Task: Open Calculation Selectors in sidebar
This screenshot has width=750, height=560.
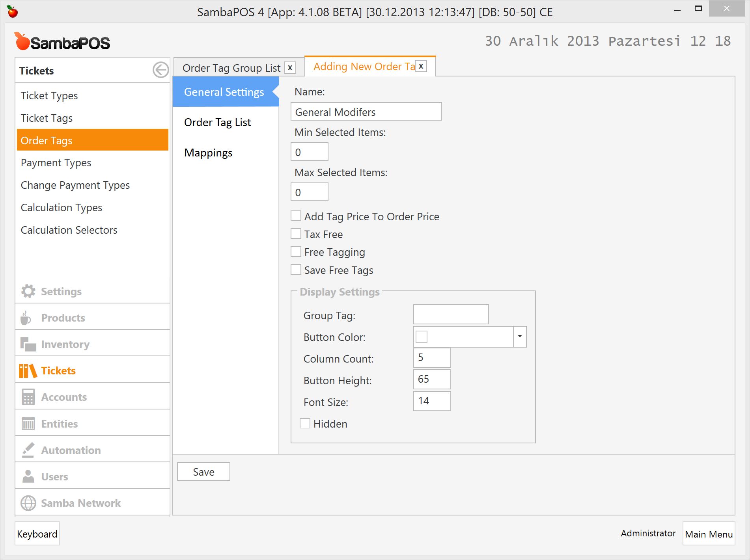Action: tap(93, 230)
